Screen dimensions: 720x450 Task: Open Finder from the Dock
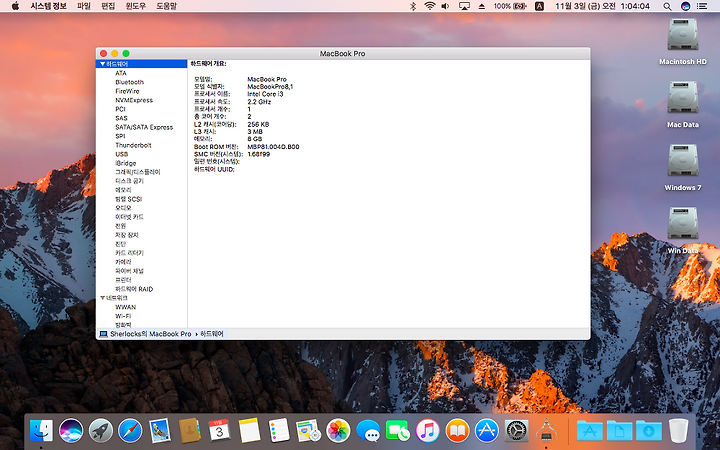pos(41,431)
